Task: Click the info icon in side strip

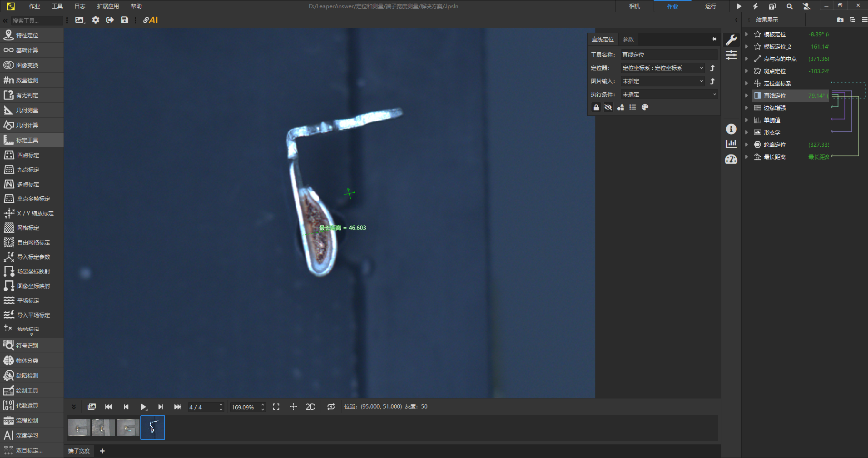Action: coord(731,129)
